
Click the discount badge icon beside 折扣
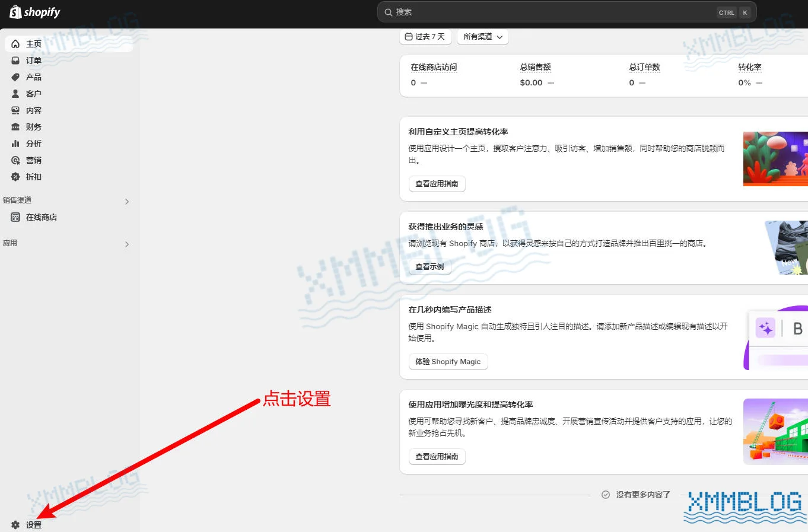point(15,177)
